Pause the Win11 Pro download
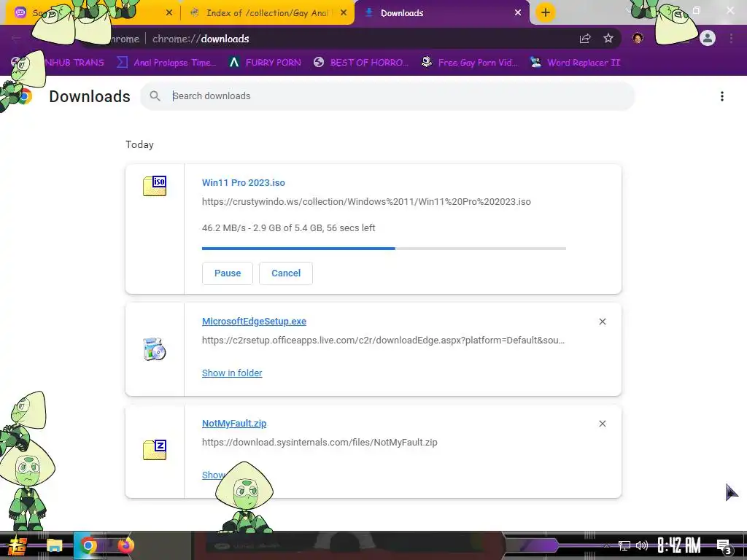Image resolution: width=747 pixels, height=560 pixels. (x=228, y=273)
